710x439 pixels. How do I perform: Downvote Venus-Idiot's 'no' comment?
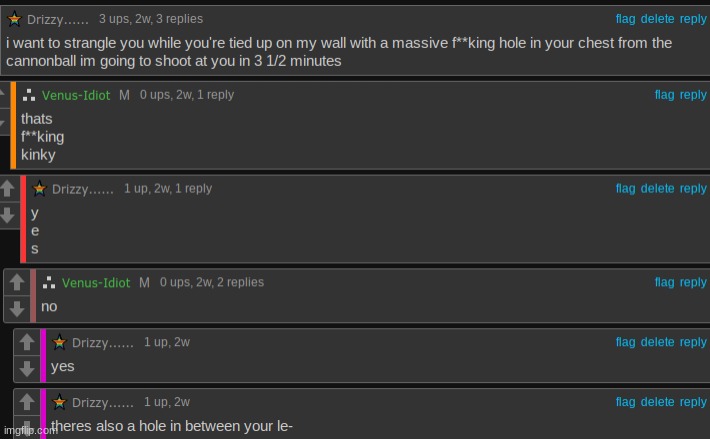pos(17,309)
